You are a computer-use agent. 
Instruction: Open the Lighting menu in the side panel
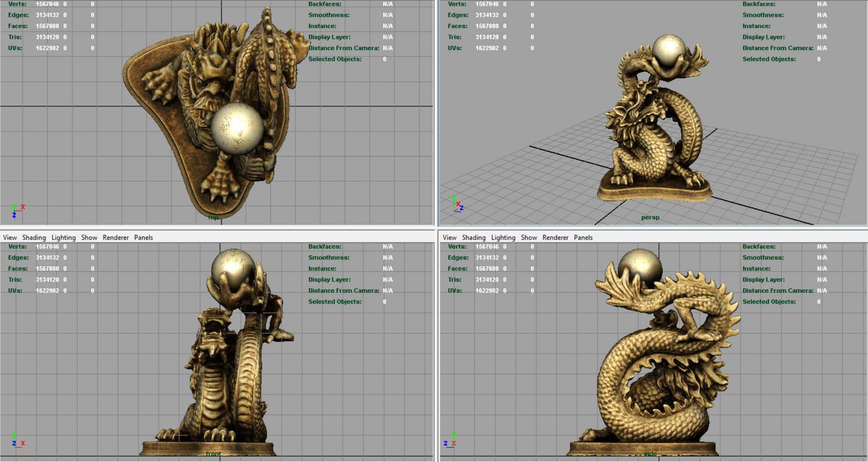[503, 237]
